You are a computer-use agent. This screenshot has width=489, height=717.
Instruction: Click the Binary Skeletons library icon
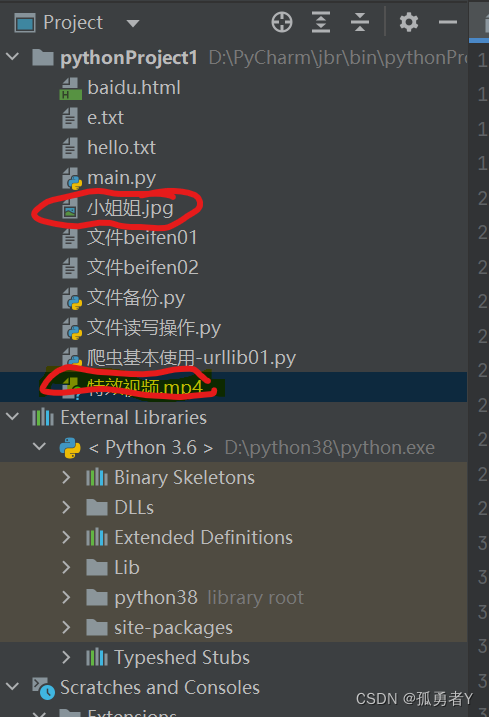click(97, 478)
